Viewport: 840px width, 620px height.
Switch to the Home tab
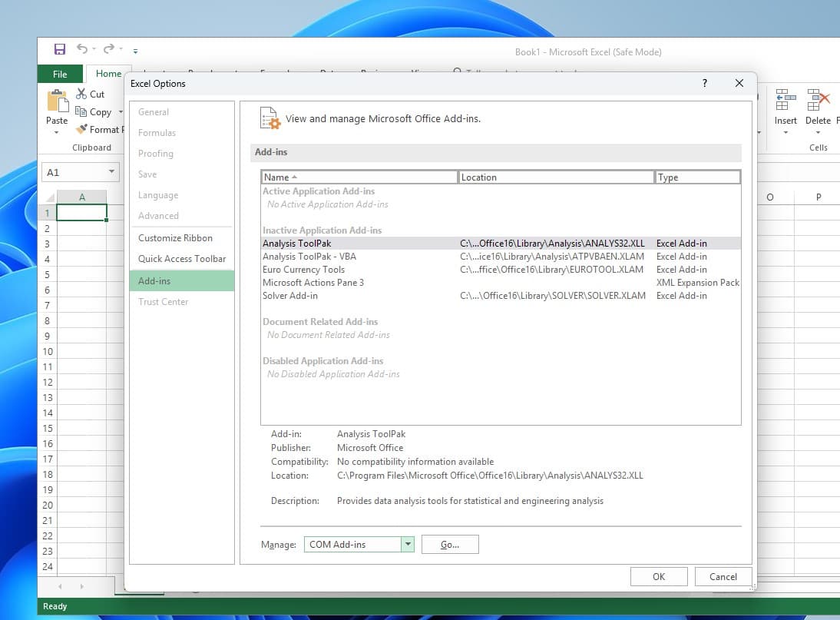[x=108, y=73]
